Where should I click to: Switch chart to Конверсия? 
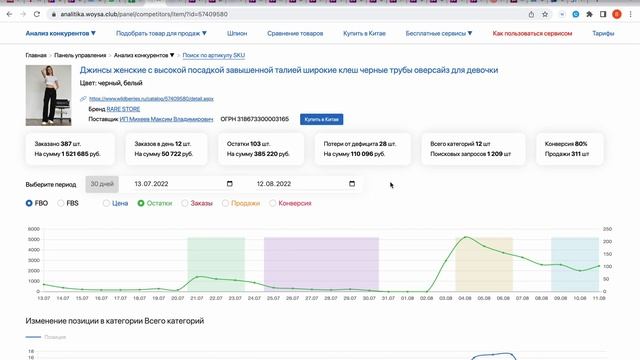[272, 203]
